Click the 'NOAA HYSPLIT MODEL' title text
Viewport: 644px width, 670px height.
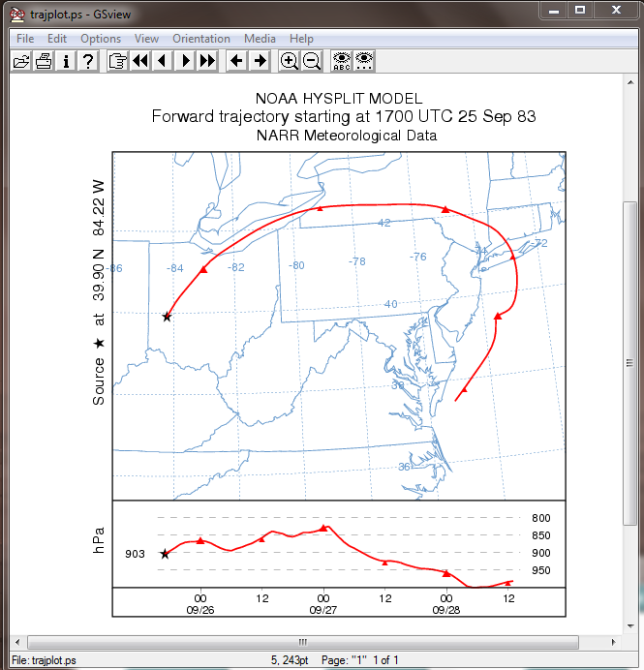339,99
